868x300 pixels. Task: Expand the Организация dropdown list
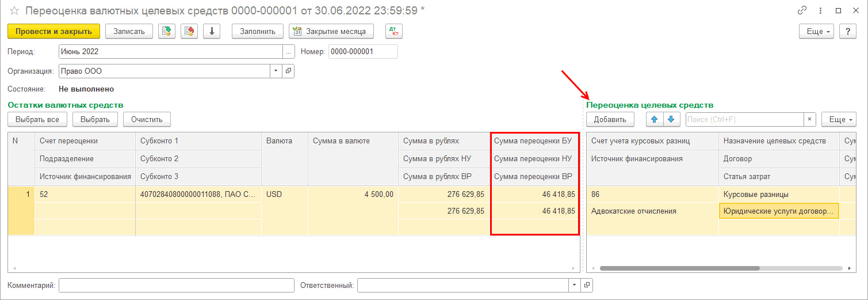276,71
